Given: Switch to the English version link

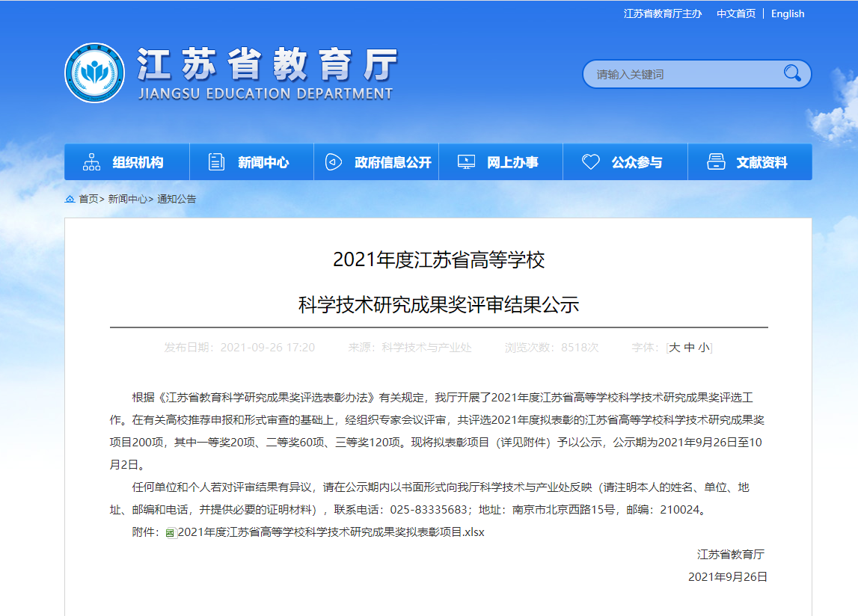Looking at the screenshot, I should tap(788, 13).
